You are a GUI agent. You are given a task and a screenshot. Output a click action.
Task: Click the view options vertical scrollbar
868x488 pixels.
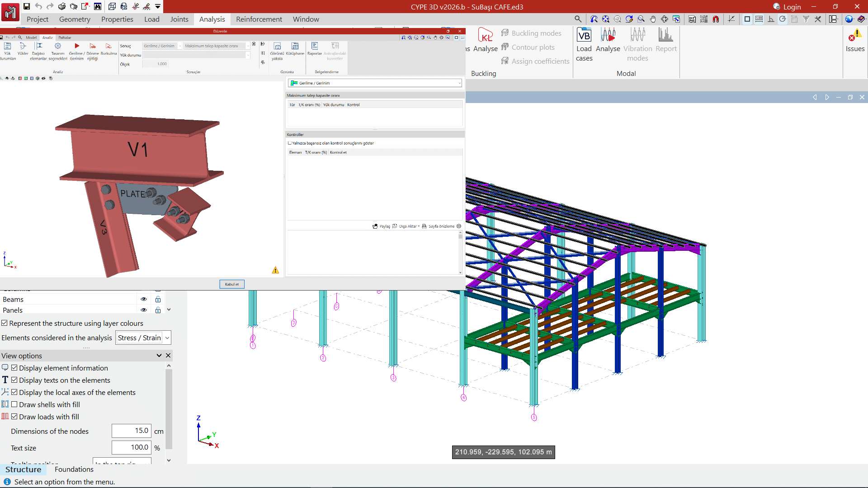click(169, 409)
